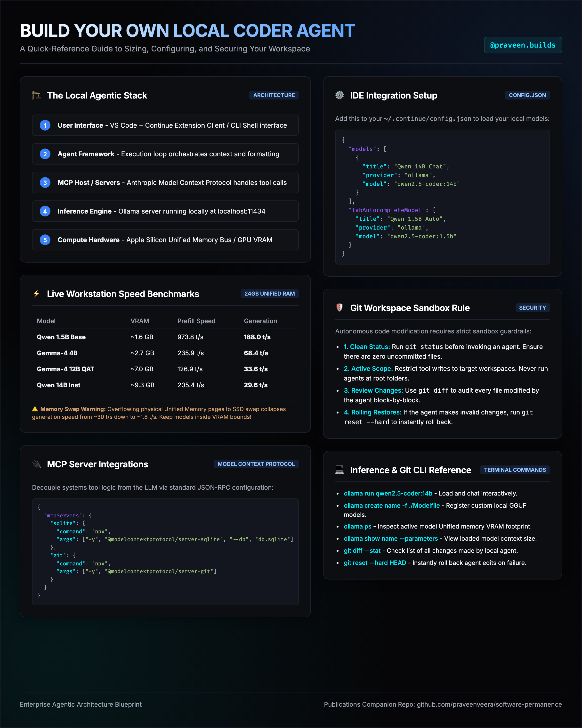Click the Enterprise Agentic Architecture Blueprint footer text

pyautogui.click(x=81, y=704)
